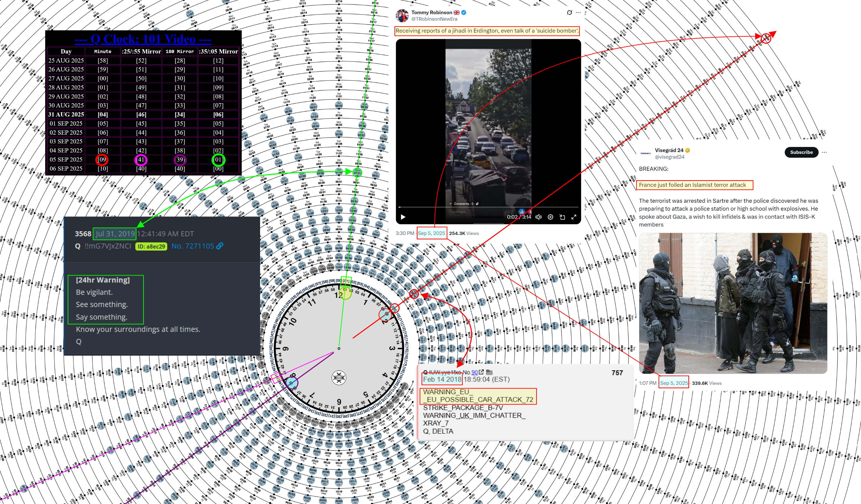Click the blue verified badge beside Tommy Robinson
Screen dimensions: 861x504
click(464, 12)
